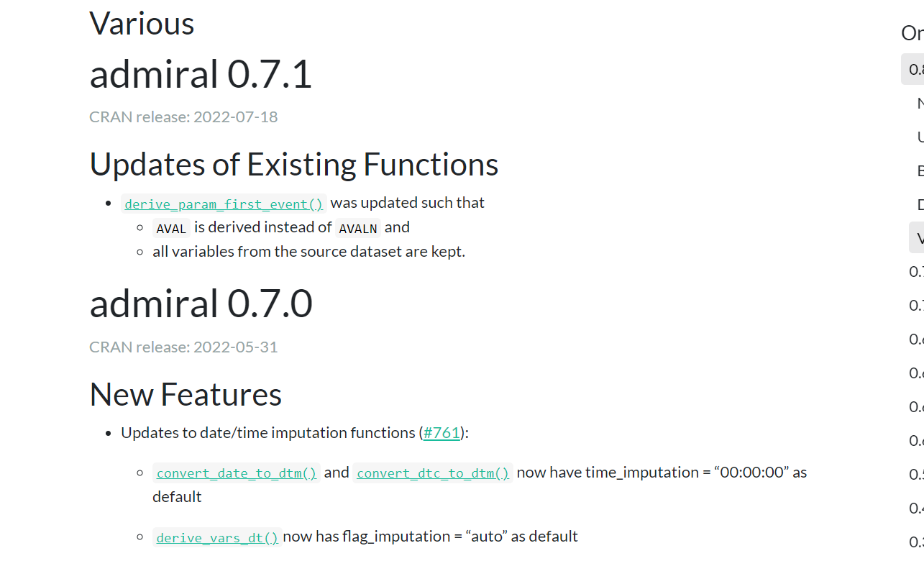Open the derive_param_first_event() function link
The image size is (924, 561).
click(x=223, y=204)
